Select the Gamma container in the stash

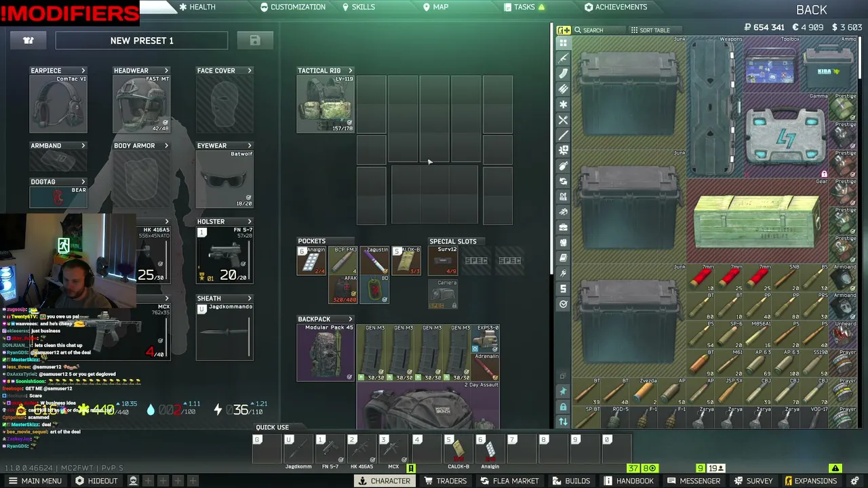point(785,136)
